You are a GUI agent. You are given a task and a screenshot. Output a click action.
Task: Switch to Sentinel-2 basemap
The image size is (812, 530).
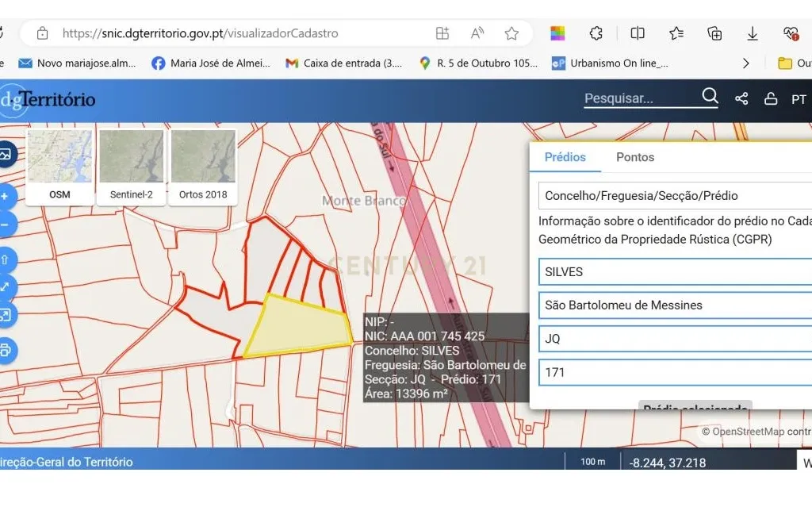click(x=131, y=167)
